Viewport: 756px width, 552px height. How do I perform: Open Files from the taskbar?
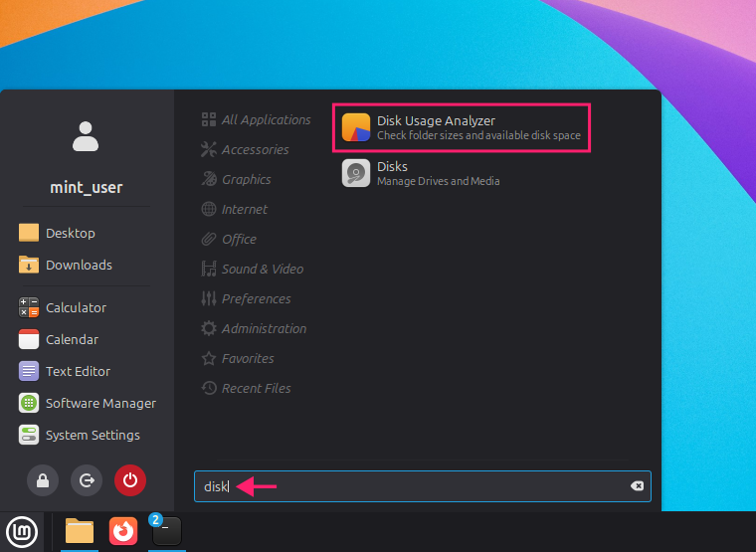[x=80, y=531]
